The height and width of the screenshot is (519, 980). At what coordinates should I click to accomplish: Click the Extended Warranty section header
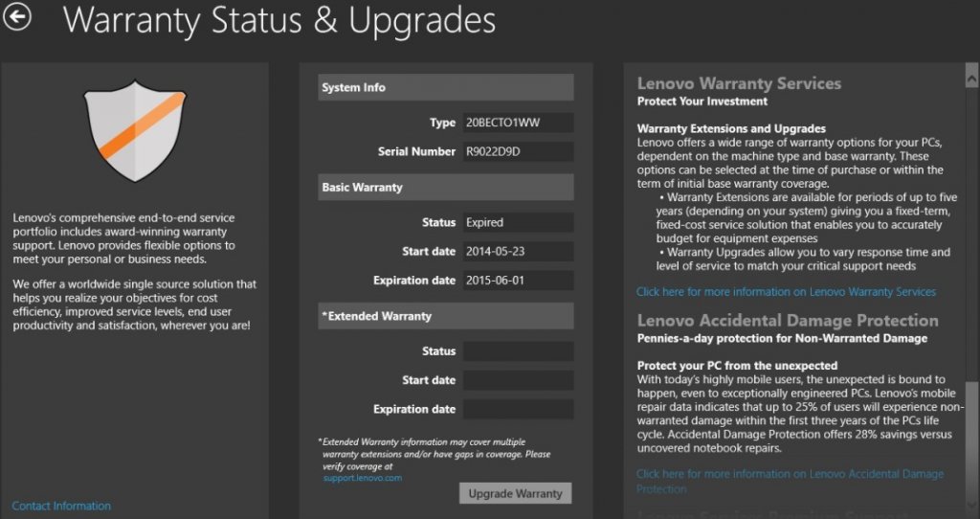[445, 316]
